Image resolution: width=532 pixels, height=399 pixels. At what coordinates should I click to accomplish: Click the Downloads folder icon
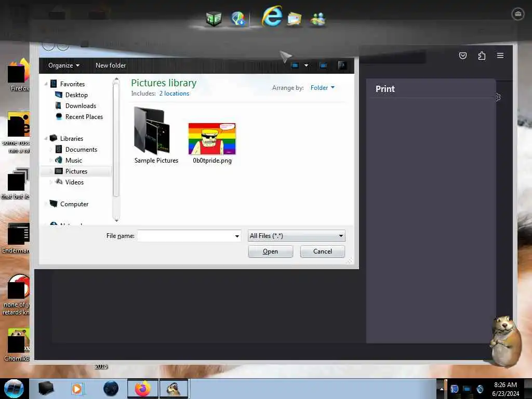(x=58, y=105)
